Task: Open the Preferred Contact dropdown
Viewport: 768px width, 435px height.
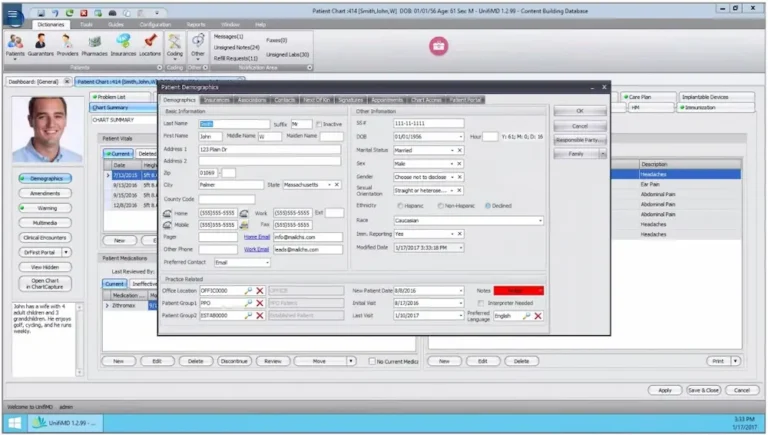Action: click(267, 263)
